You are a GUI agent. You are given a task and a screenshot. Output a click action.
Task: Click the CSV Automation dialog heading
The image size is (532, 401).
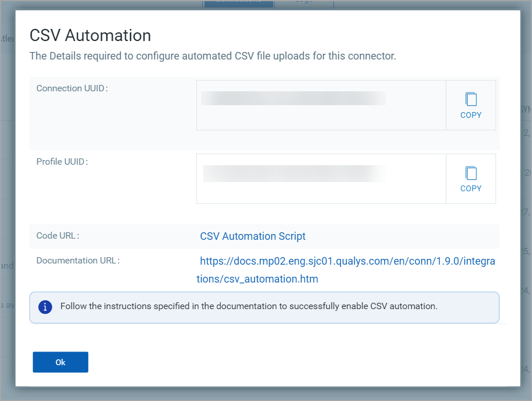(x=90, y=35)
